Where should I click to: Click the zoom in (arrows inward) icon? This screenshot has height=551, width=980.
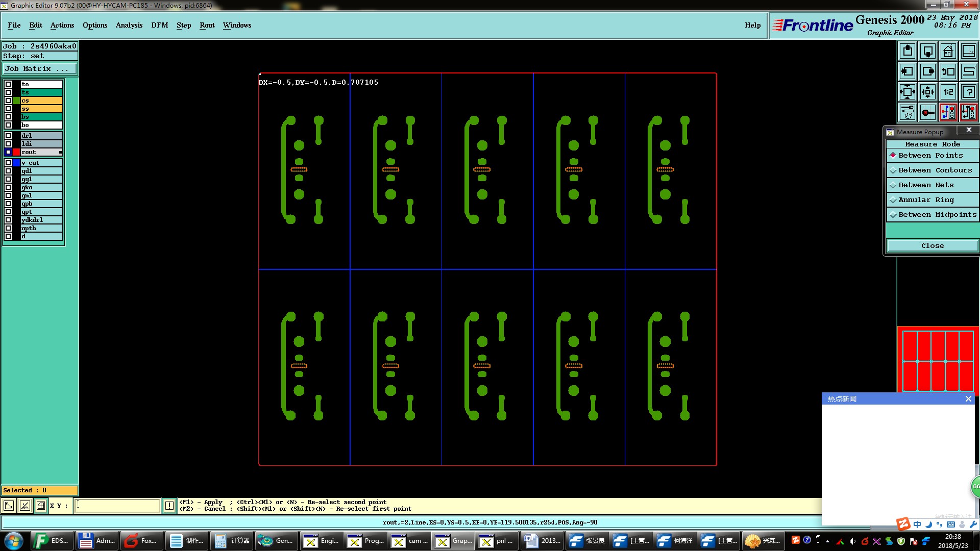coord(907,92)
